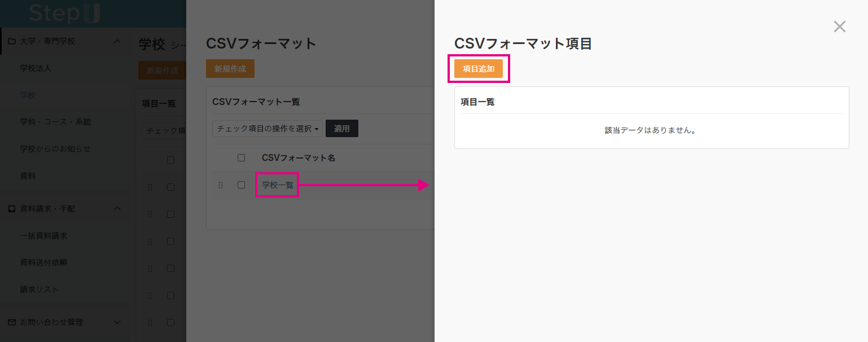The image size is (868, 342).
Task: Click the drag handle on the last visible row
Action: (150, 322)
